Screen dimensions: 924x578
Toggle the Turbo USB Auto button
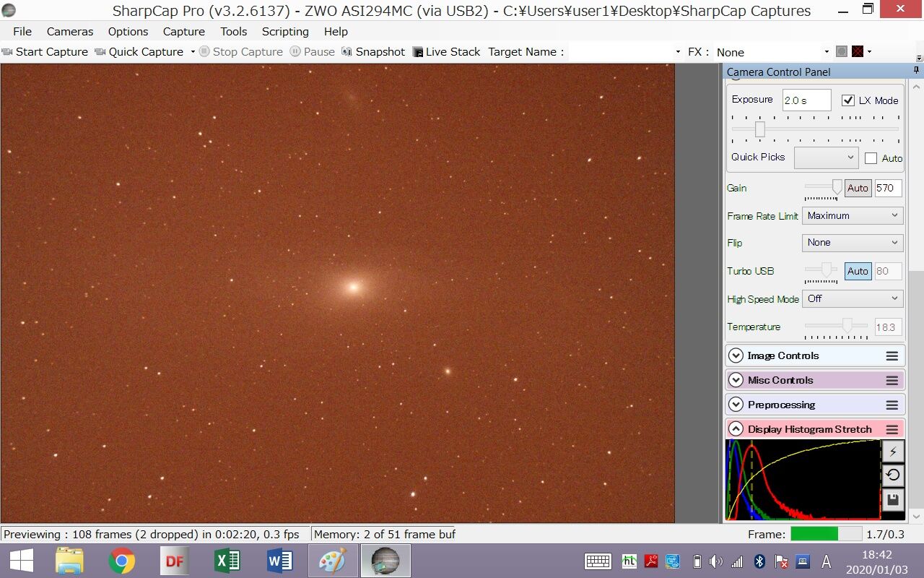pyautogui.click(x=858, y=271)
